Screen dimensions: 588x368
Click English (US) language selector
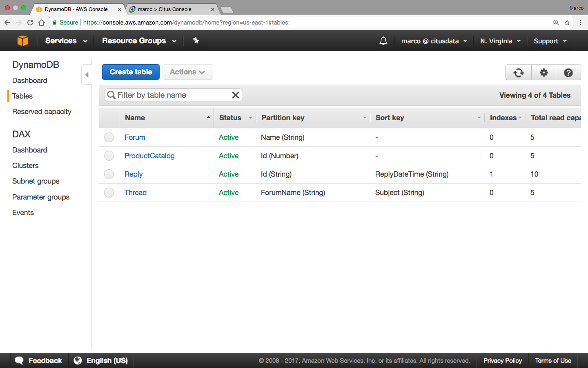[101, 361]
